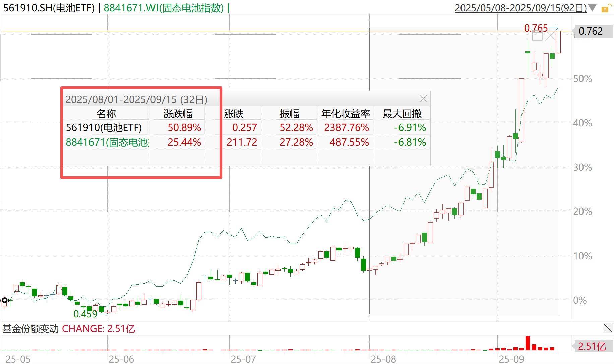Select the 8841671 固态电池 row in statistics table
614x364 pixels.
tap(107, 142)
